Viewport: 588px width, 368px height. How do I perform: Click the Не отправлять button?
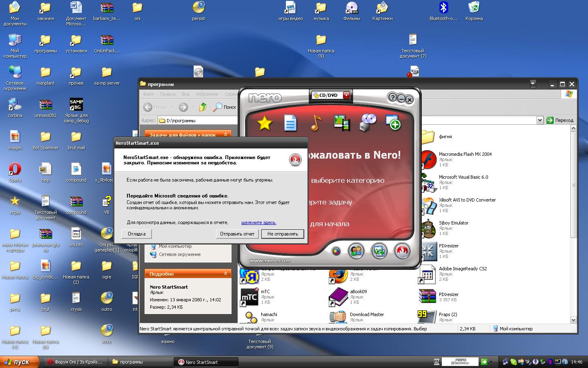click(x=283, y=234)
